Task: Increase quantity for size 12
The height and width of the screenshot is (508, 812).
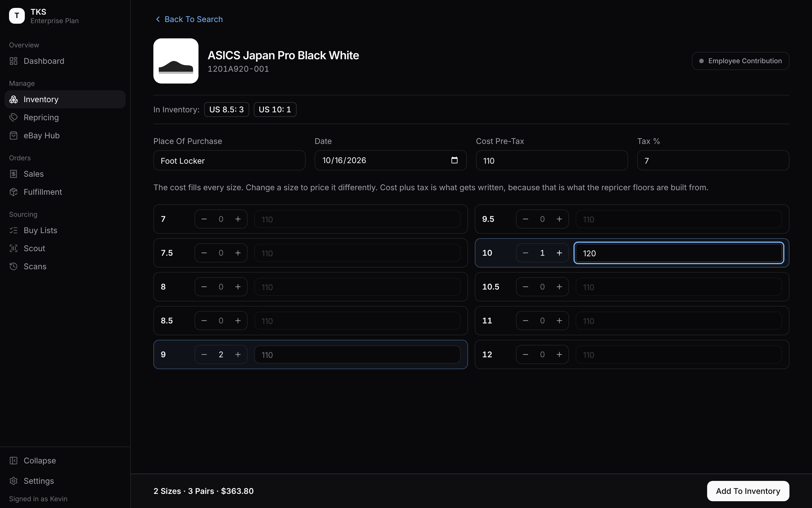Action: (x=559, y=354)
